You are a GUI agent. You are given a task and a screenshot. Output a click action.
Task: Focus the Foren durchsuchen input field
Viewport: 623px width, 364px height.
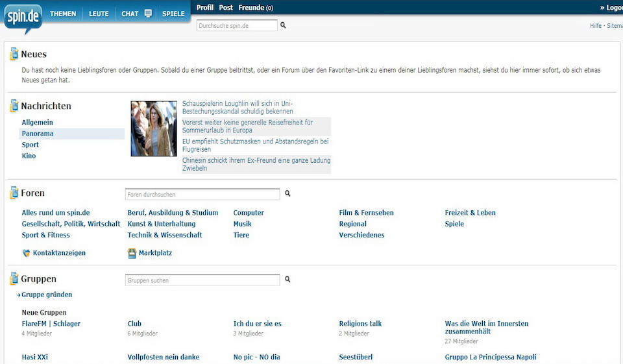[x=202, y=194]
